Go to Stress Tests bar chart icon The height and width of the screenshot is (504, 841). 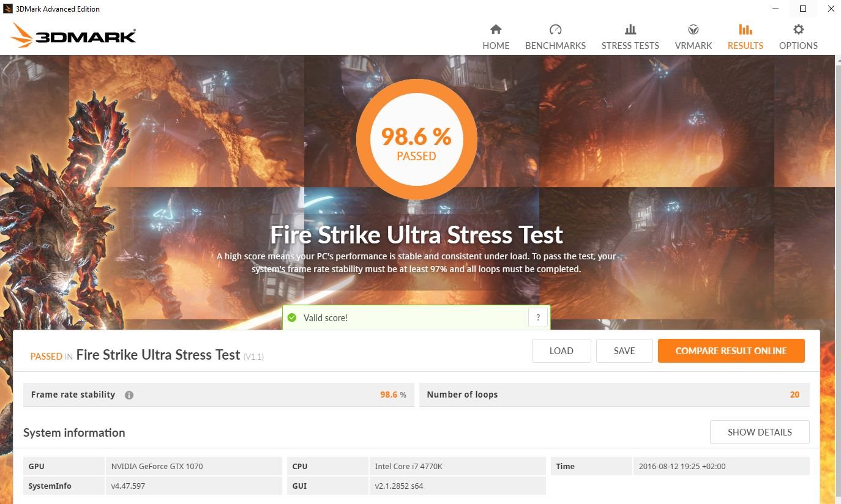(x=630, y=29)
